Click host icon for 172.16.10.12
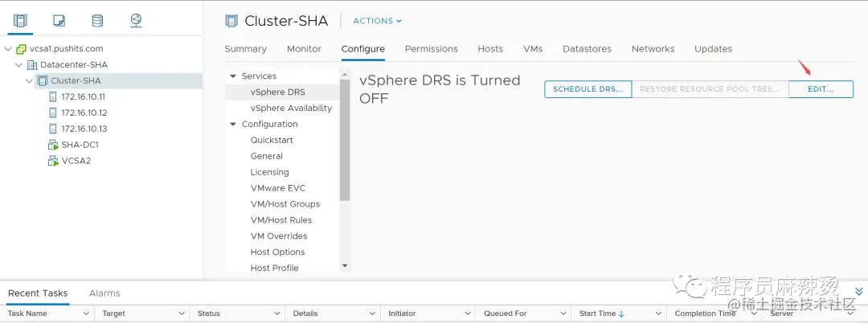 pyautogui.click(x=53, y=113)
